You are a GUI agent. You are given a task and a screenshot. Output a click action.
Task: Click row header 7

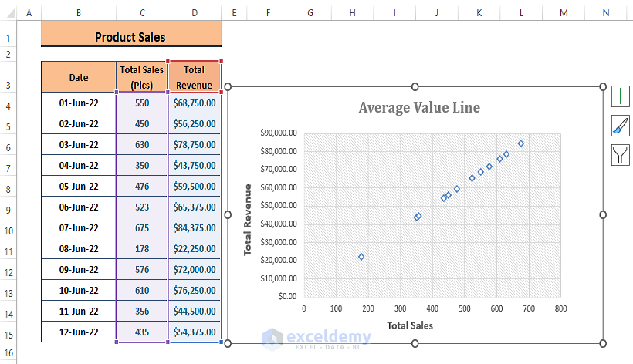pyautogui.click(x=8, y=166)
